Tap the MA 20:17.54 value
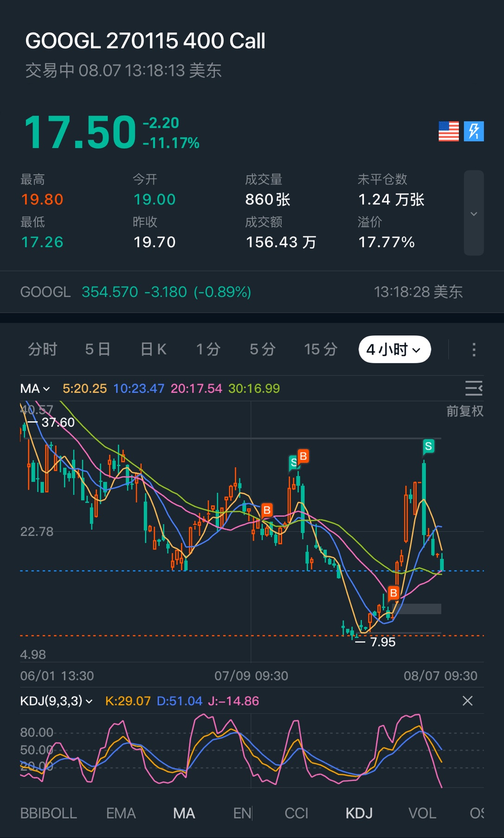 196,388
